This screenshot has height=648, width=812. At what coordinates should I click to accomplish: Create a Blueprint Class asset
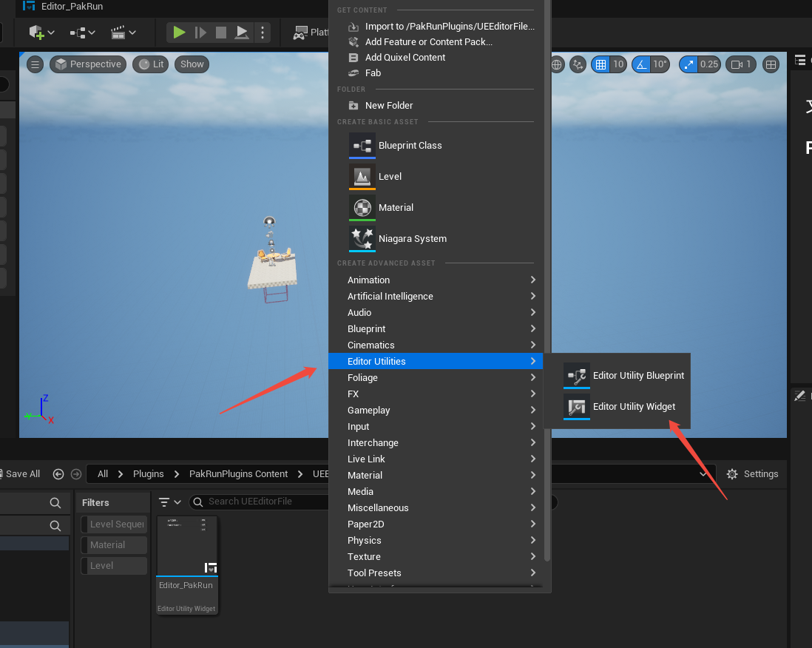[x=436, y=146]
